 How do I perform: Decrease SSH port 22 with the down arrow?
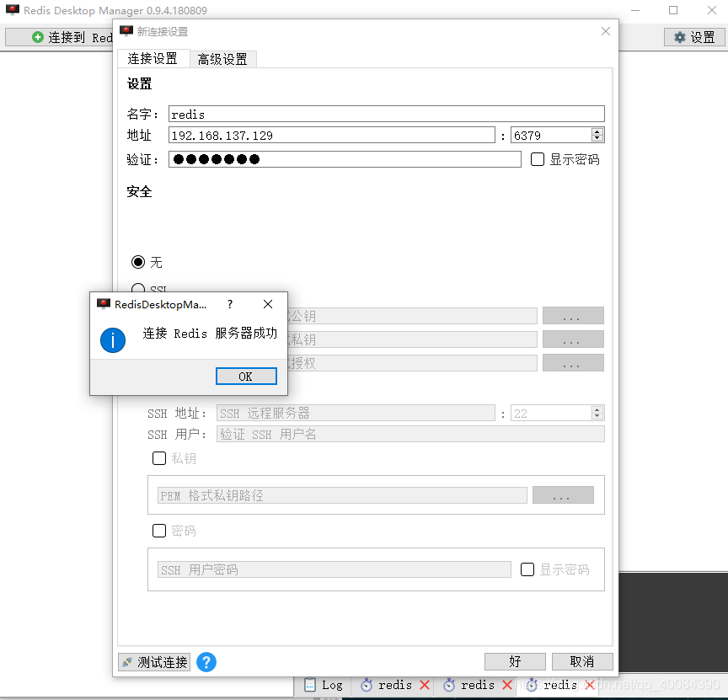(596, 416)
